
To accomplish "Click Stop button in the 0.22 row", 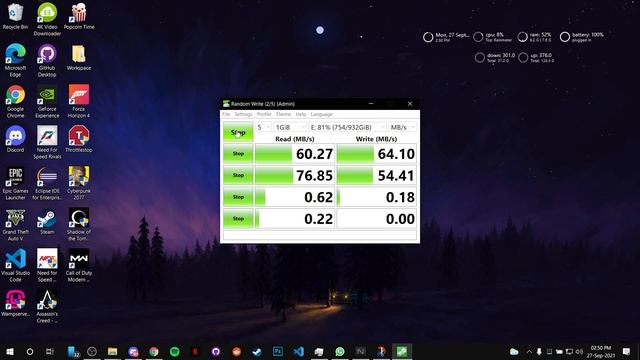I will tap(238, 219).
